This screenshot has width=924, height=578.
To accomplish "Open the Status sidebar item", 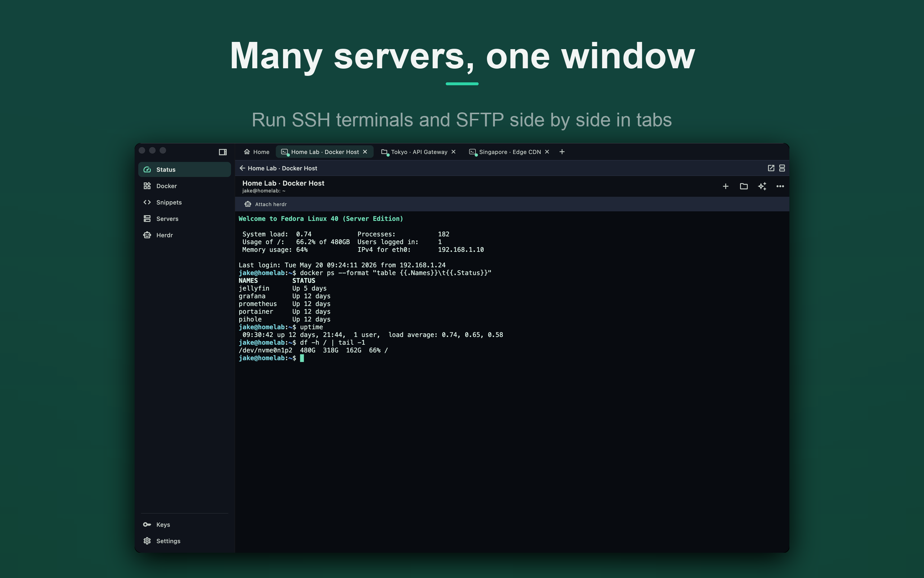I will tap(184, 169).
